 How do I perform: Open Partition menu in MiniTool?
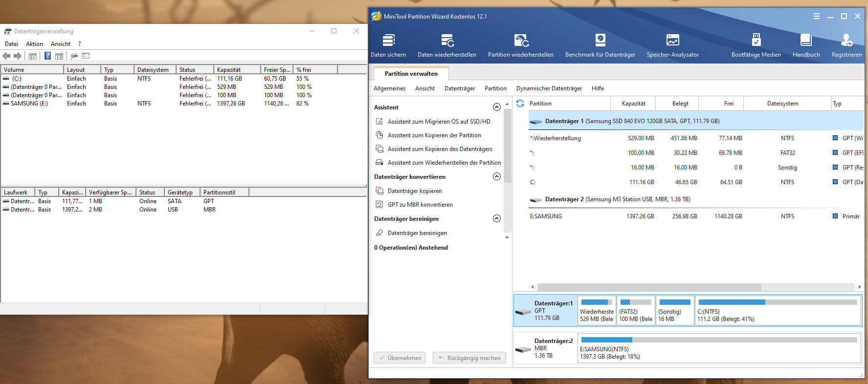(495, 88)
